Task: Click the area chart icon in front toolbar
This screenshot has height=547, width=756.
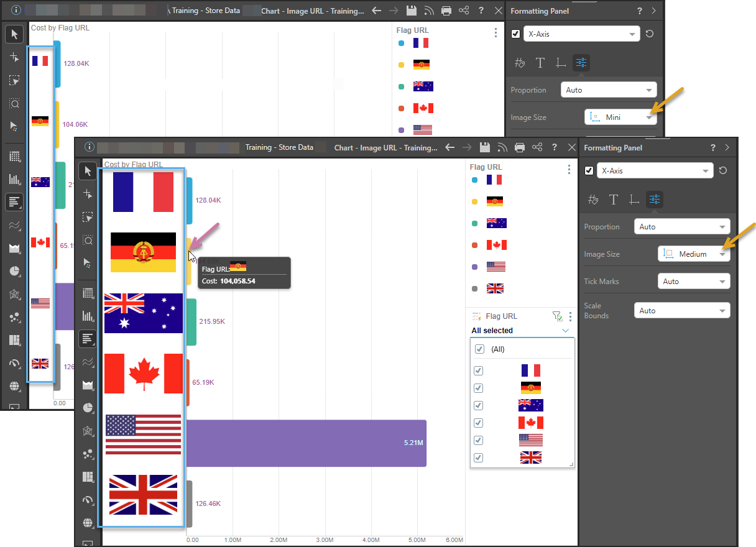Action: tap(88, 385)
